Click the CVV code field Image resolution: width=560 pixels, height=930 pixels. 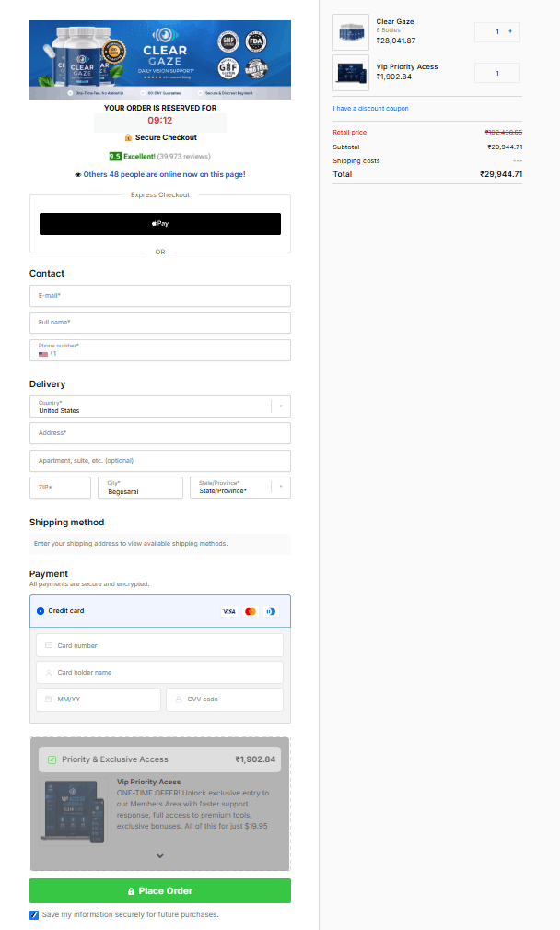(x=225, y=700)
